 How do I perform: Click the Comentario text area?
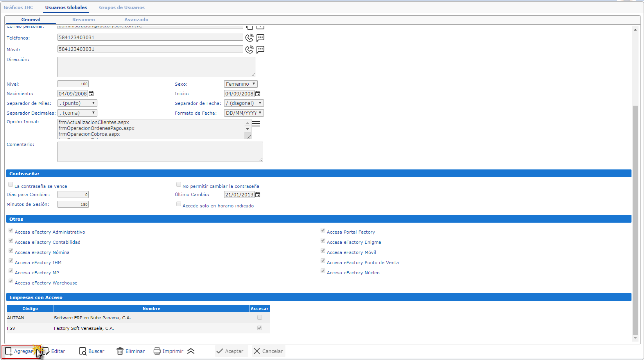point(160,152)
